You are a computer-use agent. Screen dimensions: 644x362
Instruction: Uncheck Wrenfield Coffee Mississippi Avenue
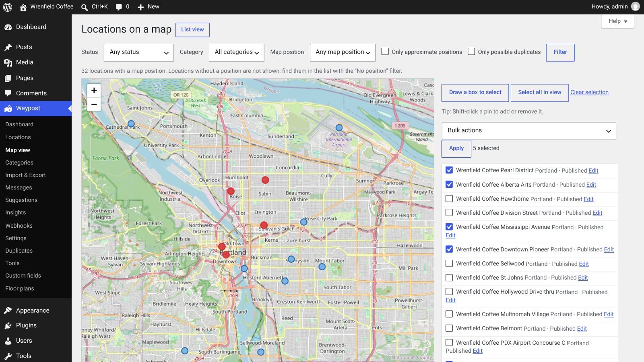pyautogui.click(x=449, y=227)
